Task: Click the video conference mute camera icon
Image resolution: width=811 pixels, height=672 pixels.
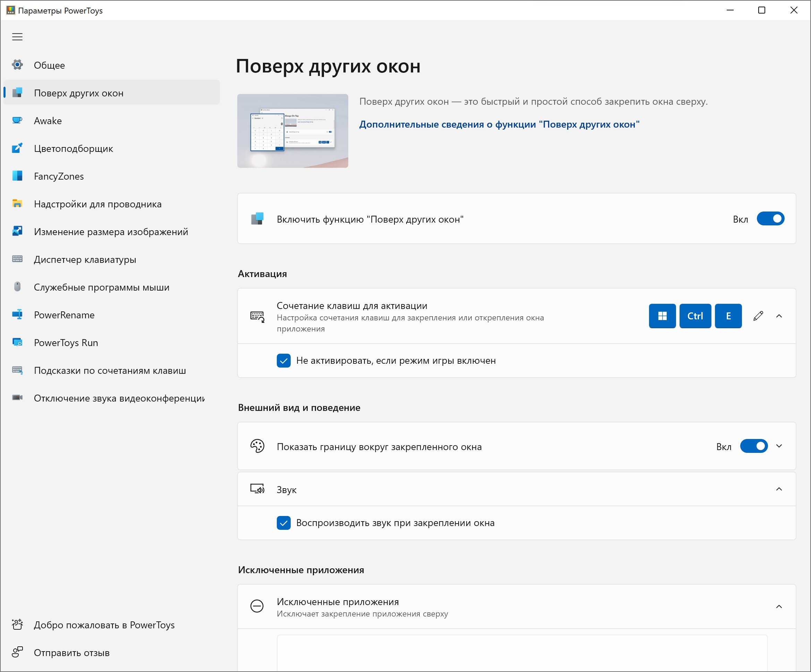Action: 17,398
